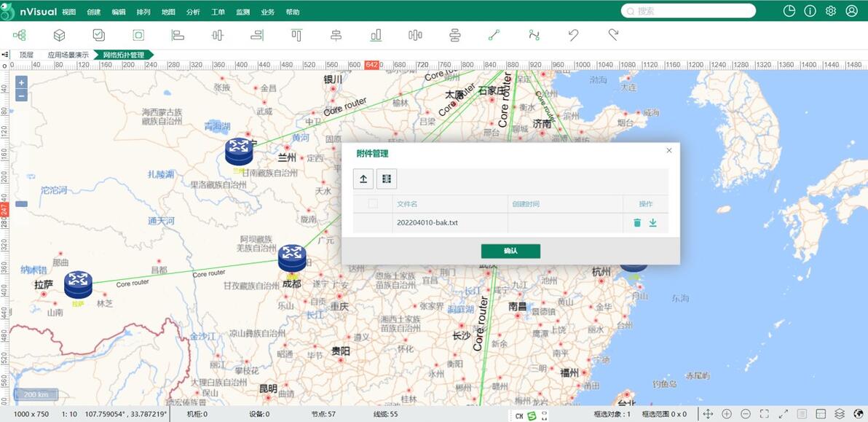The width and height of the screenshot is (868, 422).
Task: Open the 监测 menu
Action: [242, 12]
